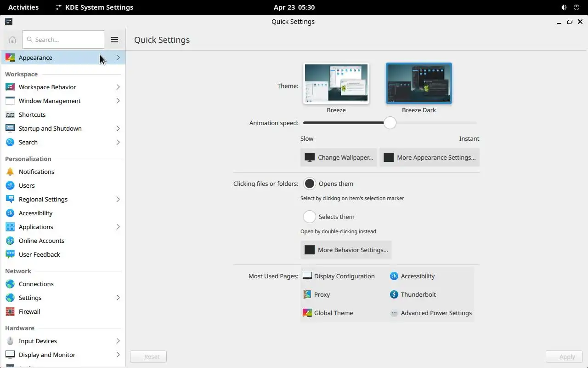Image resolution: width=588 pixels, height=368 pixels.
Task: Click the Input Devices mouse icon
Action: (10, 341)
